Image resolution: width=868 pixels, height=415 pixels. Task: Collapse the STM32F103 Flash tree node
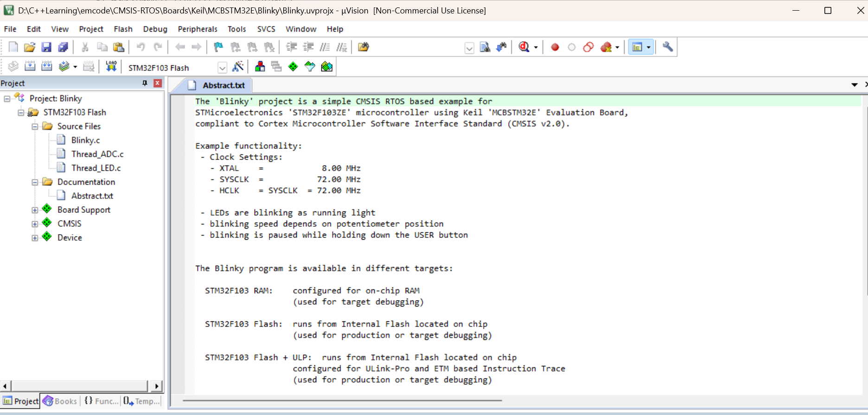pyautogui.click(x=21, y=113)
